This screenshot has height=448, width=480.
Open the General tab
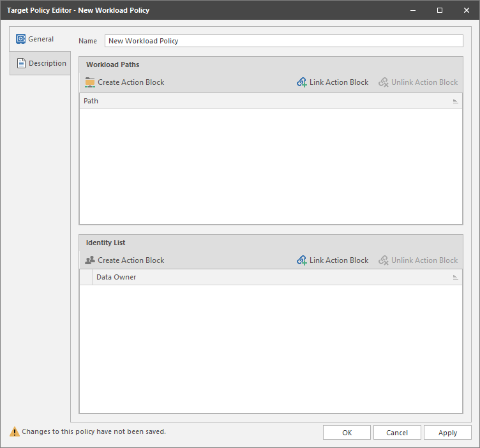pos(40,39)
